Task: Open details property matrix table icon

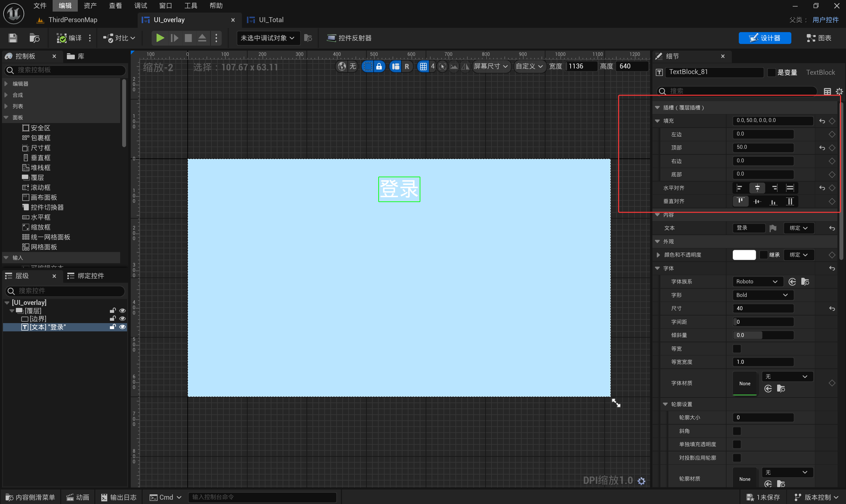Action: tap(827, 91)
